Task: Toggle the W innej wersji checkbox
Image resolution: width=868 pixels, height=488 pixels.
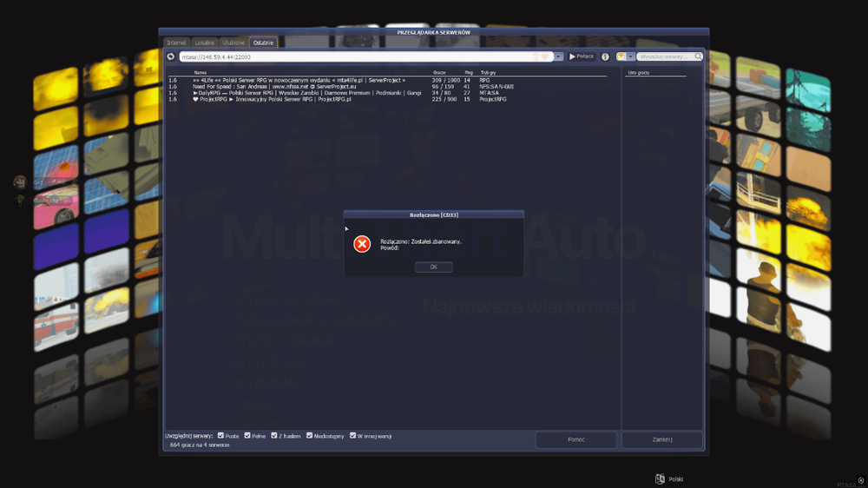Action: click(352, 435)
